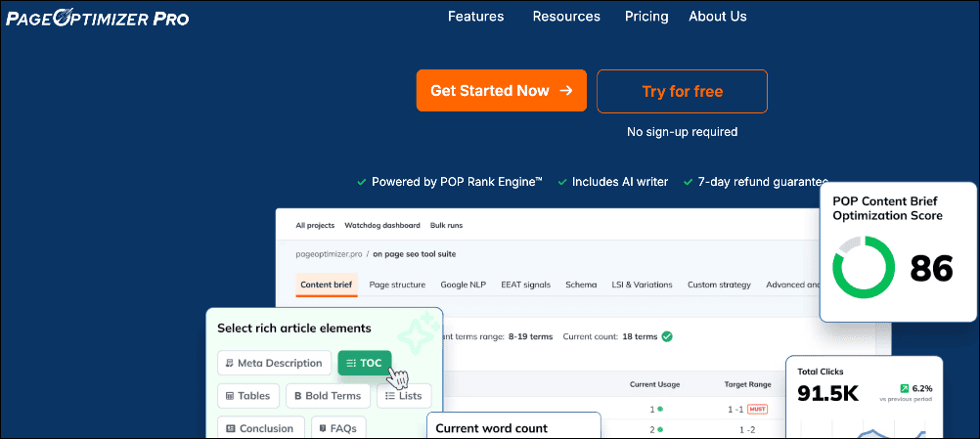Screen dimensions: 980x439
Task: Click the 91.5K total clicks value
Action: tap(828, 393)
